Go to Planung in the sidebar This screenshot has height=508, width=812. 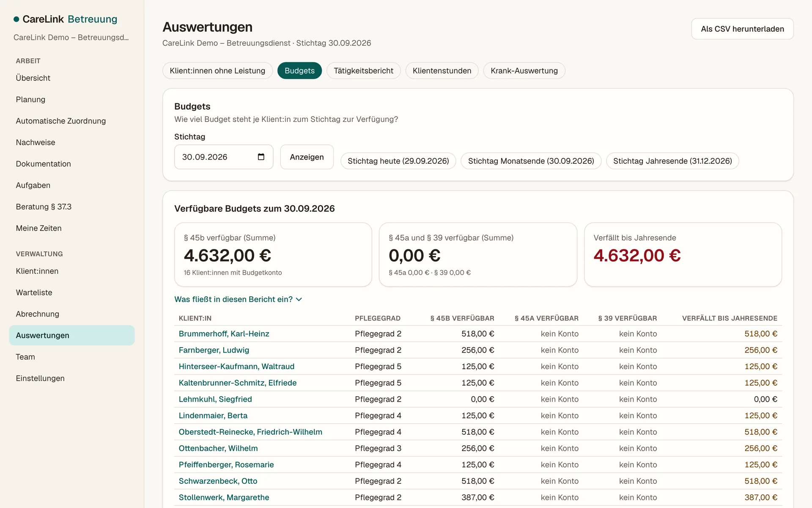point(72,99)
